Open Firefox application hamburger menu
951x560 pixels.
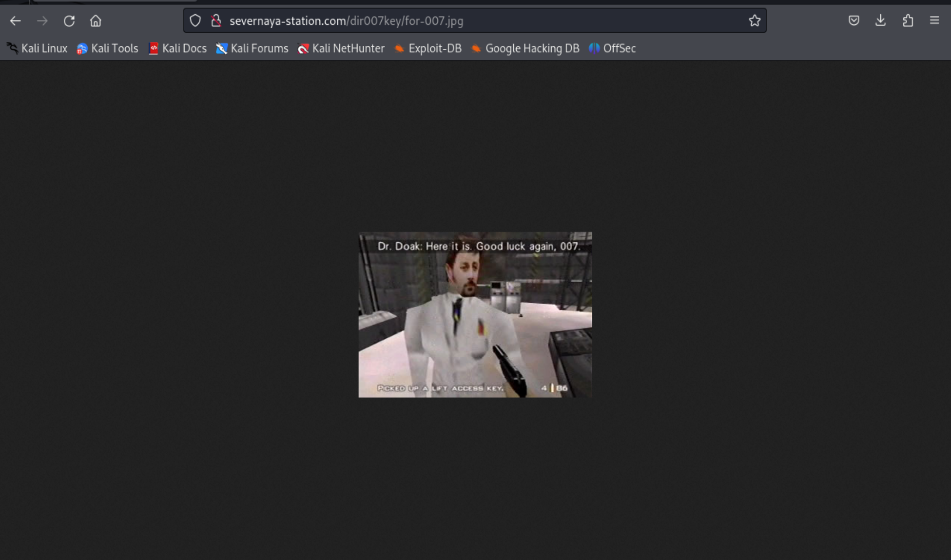pos(934,20)
